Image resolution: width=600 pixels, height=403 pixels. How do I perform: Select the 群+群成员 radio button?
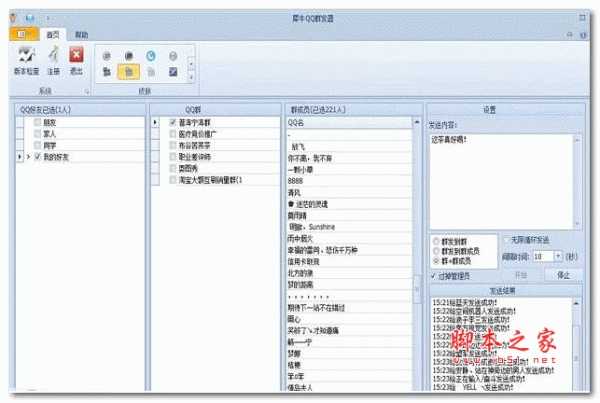[x=436, y=261]
